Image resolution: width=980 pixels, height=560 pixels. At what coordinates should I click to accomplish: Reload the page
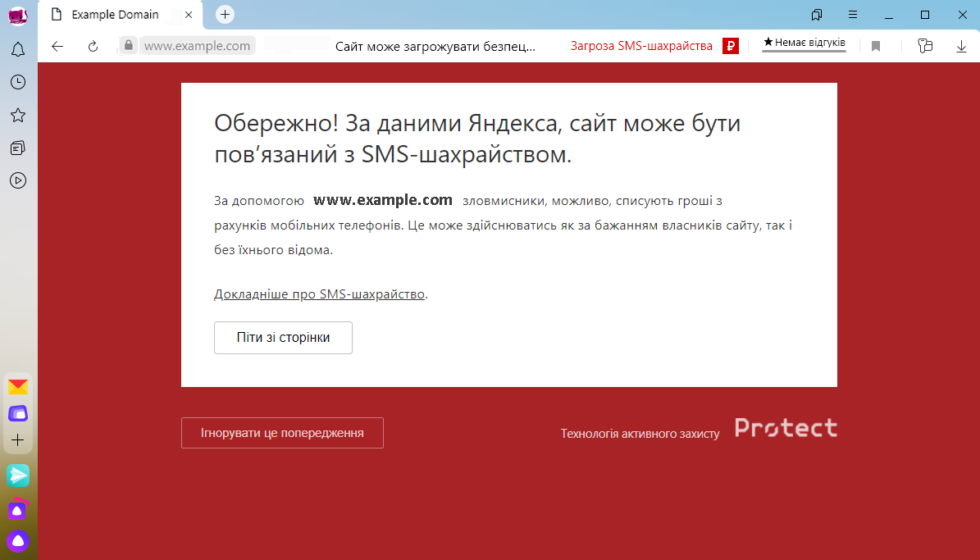(93, 46)
